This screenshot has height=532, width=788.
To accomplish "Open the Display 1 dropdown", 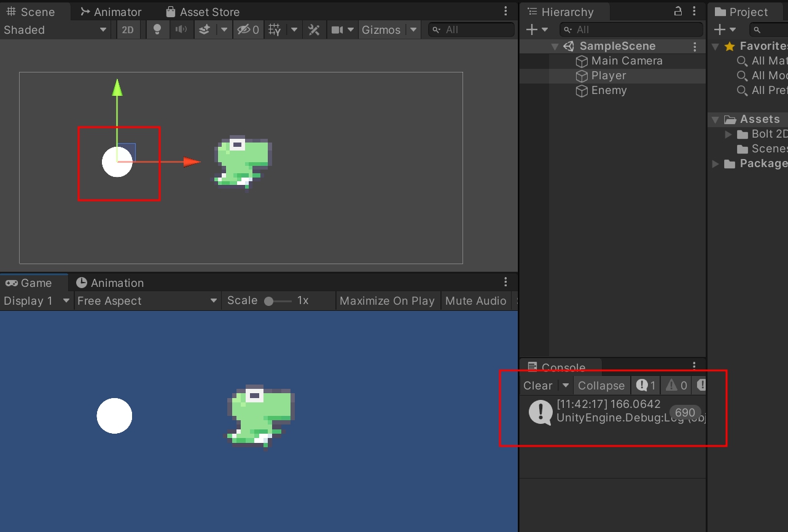I will point(37,300).
